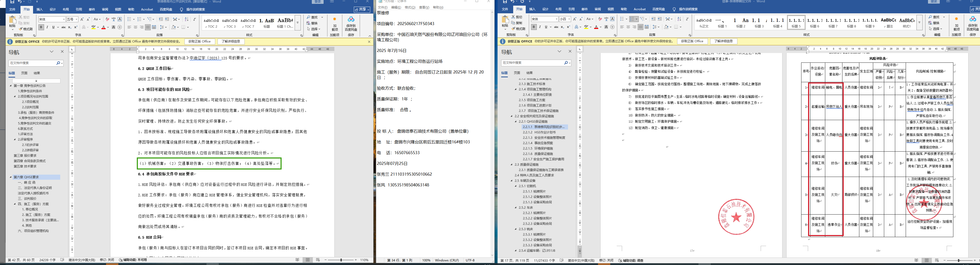Click decrease indent in left Word window
The image size is (980, 265).
pos(161,19)
